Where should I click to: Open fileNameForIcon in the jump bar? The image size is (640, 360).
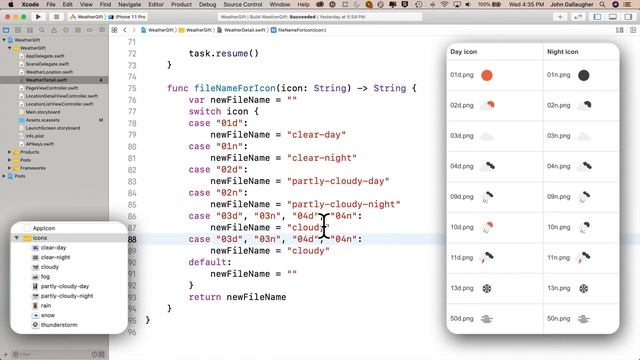click(299, 30)
